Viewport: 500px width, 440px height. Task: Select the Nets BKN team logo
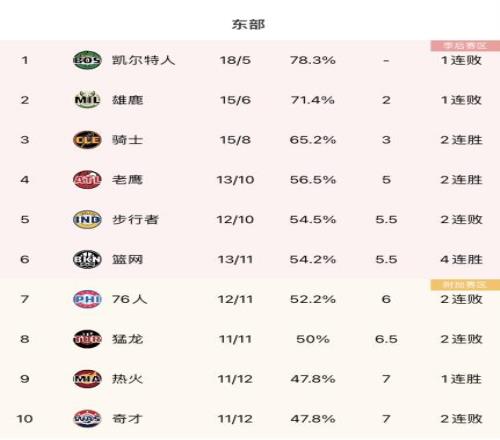click(x=87, y=259)
